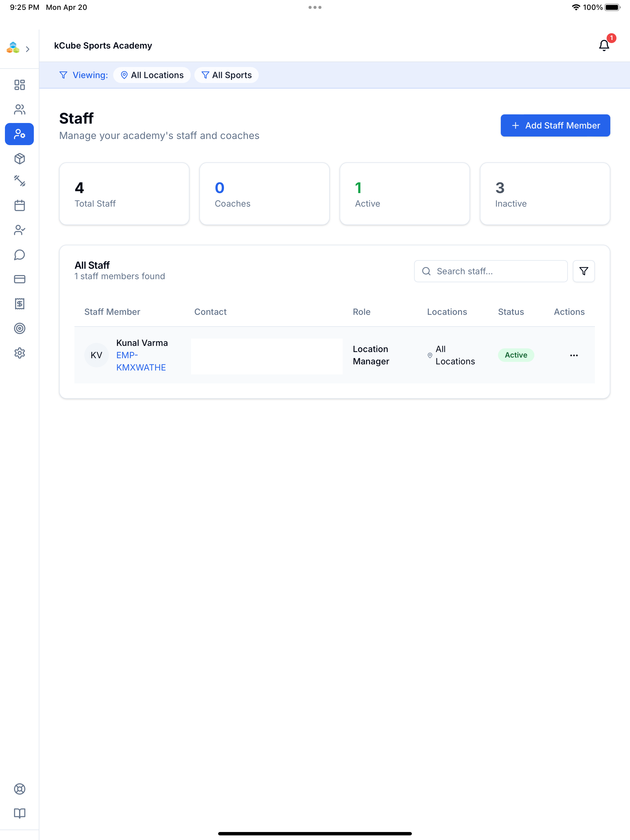Click the Locations column header
This screenshot has width=630, height=840.
(x=447, y=312)
